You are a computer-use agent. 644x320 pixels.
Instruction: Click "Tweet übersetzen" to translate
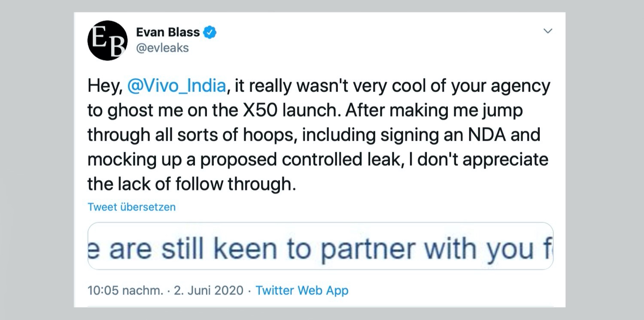click(131, 207)
